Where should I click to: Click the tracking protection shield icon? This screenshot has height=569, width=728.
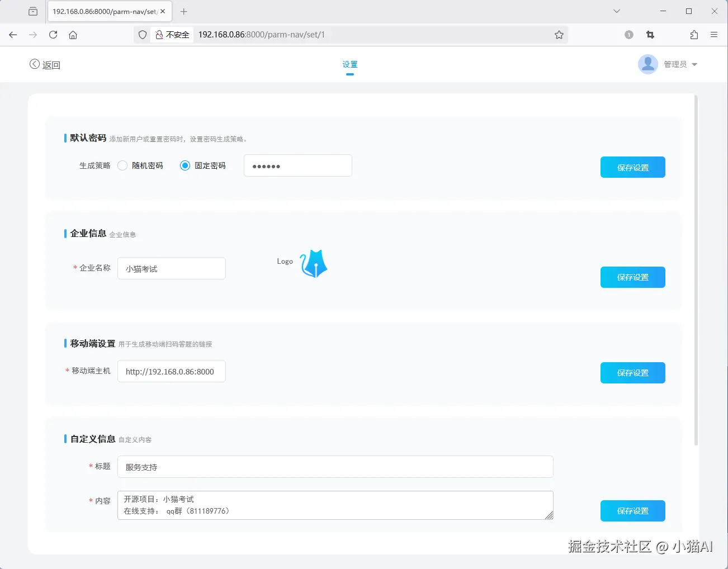[142, 34]
